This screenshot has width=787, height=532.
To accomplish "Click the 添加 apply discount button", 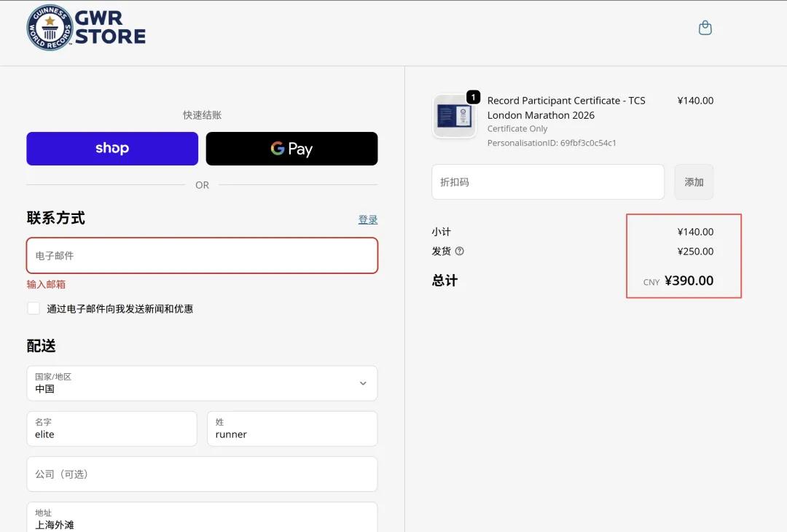I will (x=694, y=181).
